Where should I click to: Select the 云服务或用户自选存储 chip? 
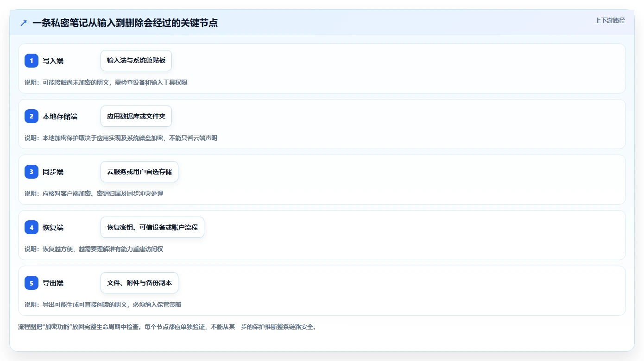click(139, 172)
